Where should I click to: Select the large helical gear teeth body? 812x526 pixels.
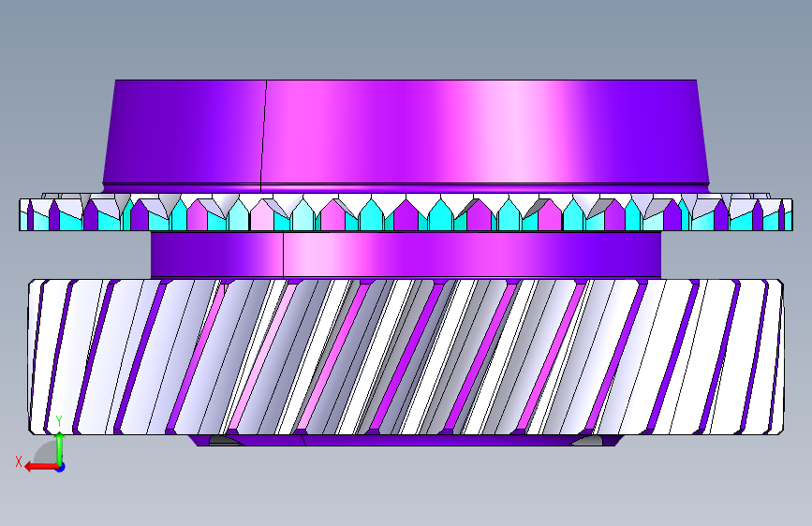coord(406,357)
